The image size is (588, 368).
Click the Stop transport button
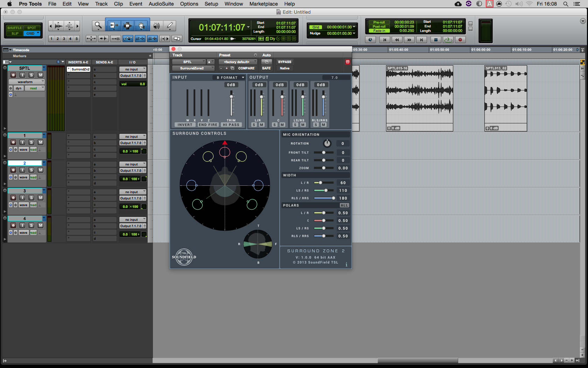(436, 40)
